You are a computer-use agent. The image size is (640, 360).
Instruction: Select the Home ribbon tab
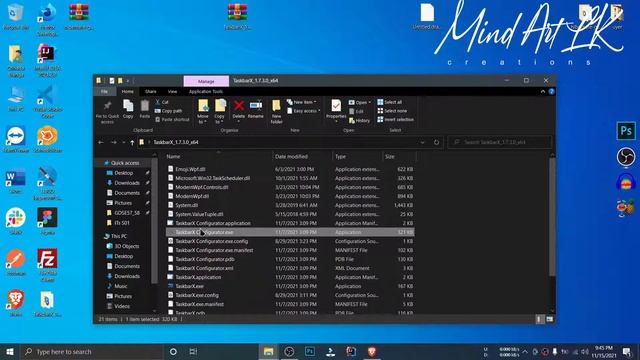(127, 91)
